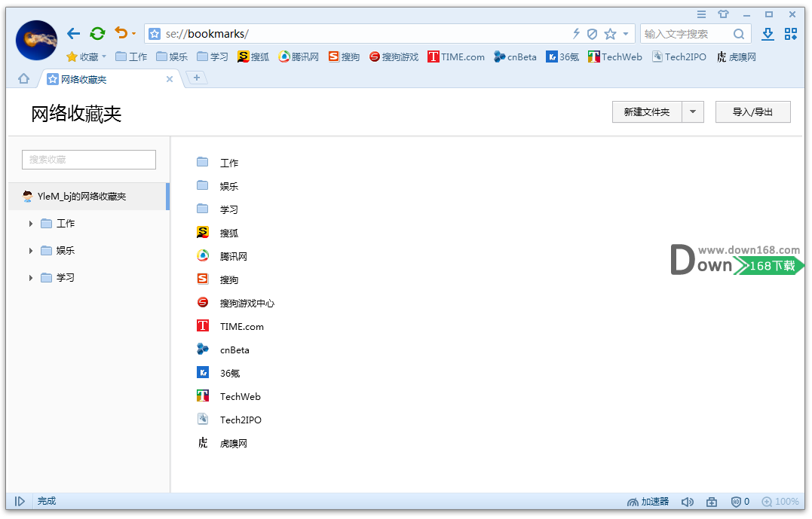Open the 收藏 favorites menu
Screen dimensions: 812x519
click(87, 57)
